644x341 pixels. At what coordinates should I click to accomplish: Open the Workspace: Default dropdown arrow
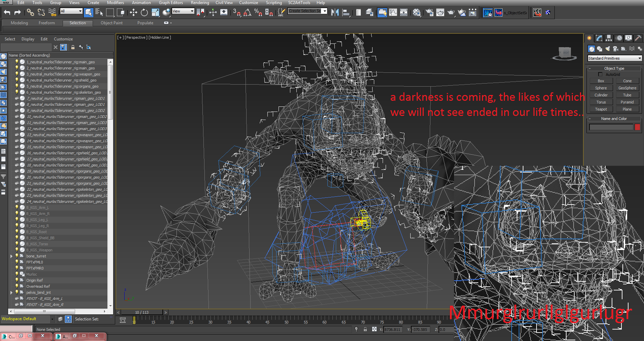[52, 319]
